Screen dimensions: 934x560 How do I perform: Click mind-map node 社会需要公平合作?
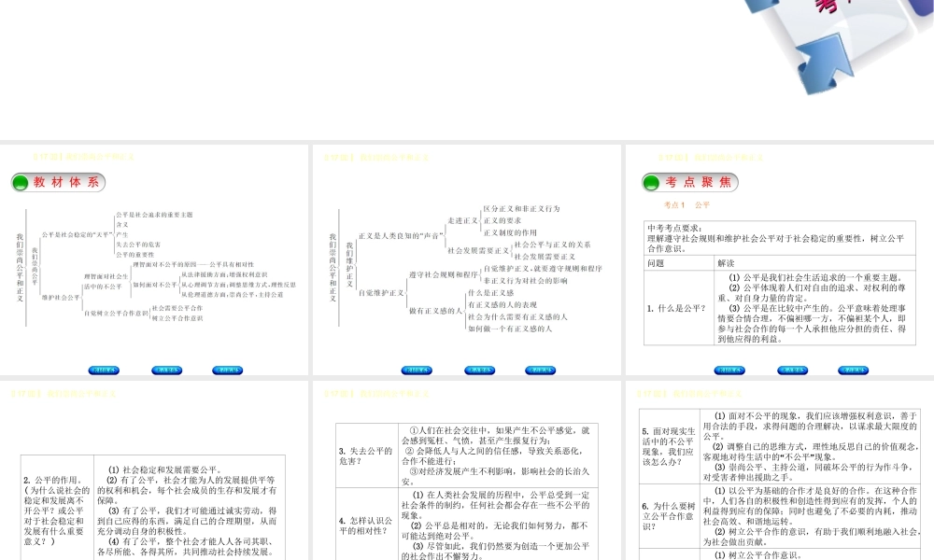tap(177, 308)
